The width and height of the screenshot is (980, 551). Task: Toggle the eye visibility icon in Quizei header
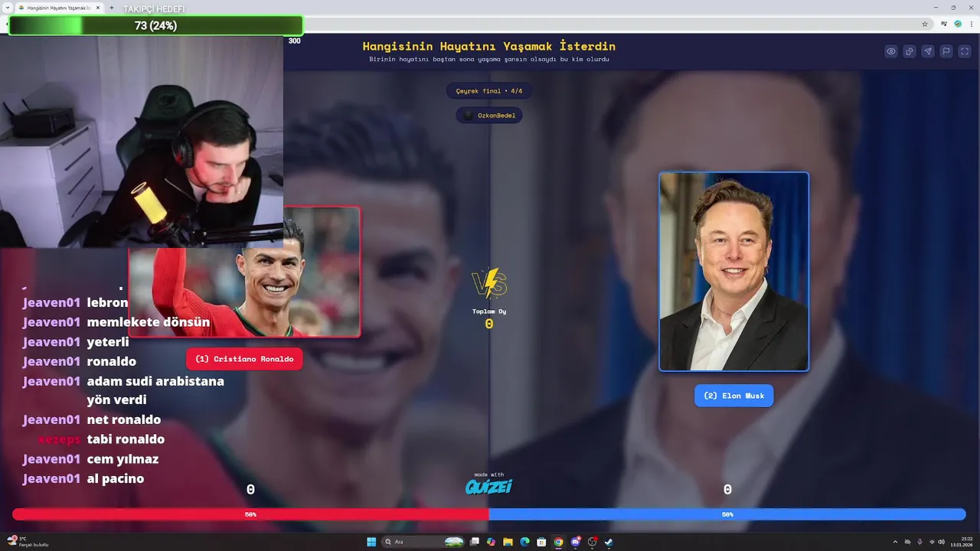(x=891, y=51)
